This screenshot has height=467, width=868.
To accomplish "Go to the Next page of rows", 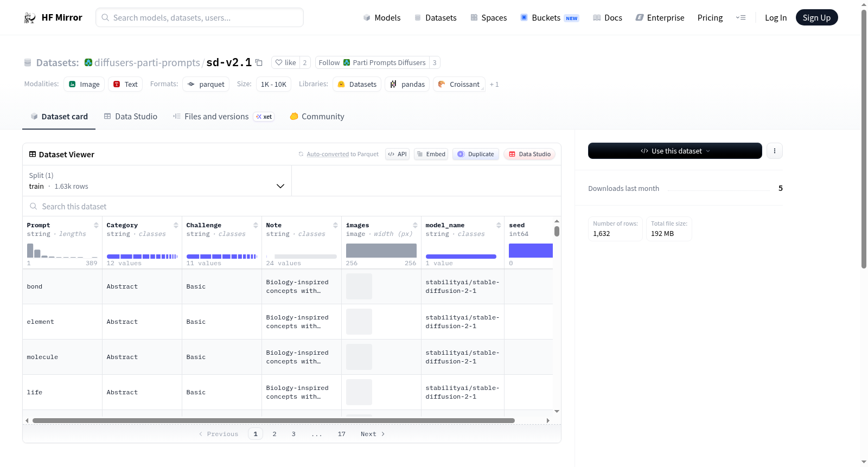I will [x=373, y=434].
